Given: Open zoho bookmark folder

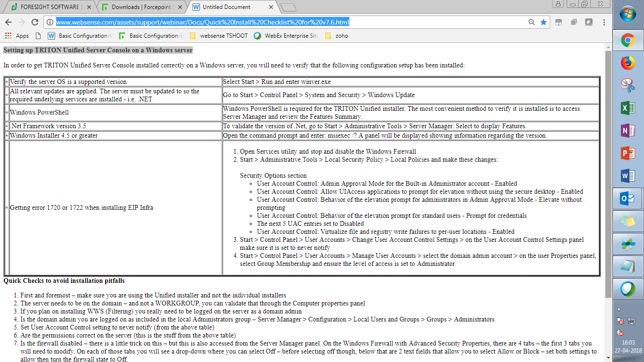Looking at the screenshot, I should pos(337,36).
